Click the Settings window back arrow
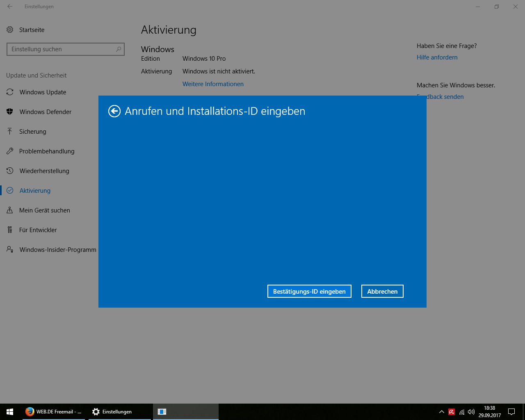525x420 pixels. tap(10, 7)
